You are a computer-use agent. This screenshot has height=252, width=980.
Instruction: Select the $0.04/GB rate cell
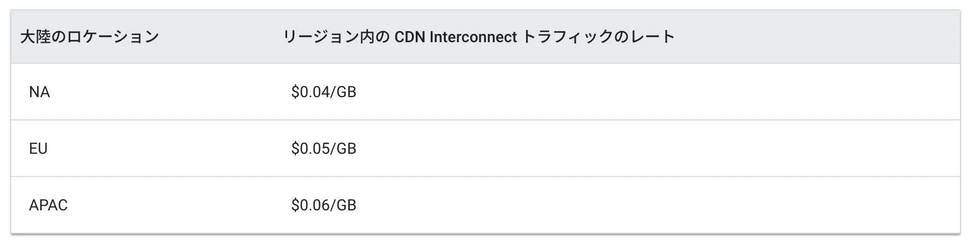click(324, 92)
